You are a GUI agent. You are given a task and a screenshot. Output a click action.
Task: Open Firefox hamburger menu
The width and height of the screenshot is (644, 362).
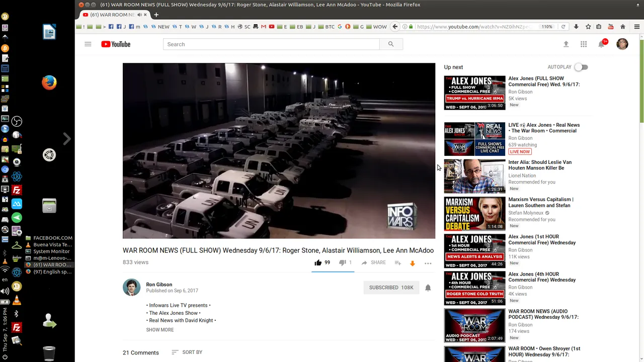pyautogui.click(x=636, y=27)
